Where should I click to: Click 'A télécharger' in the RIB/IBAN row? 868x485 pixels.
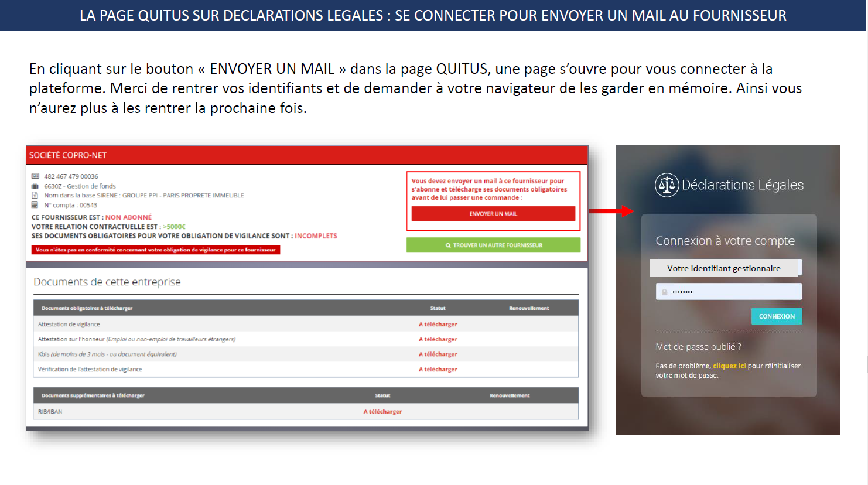click(382, 412)
